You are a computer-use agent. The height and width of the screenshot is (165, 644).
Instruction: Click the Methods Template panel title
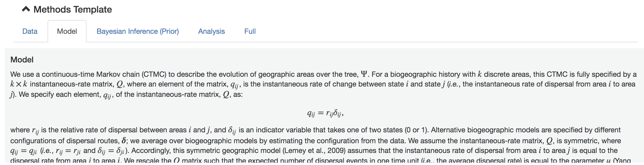pyautogui.click(x=72, y=9)
